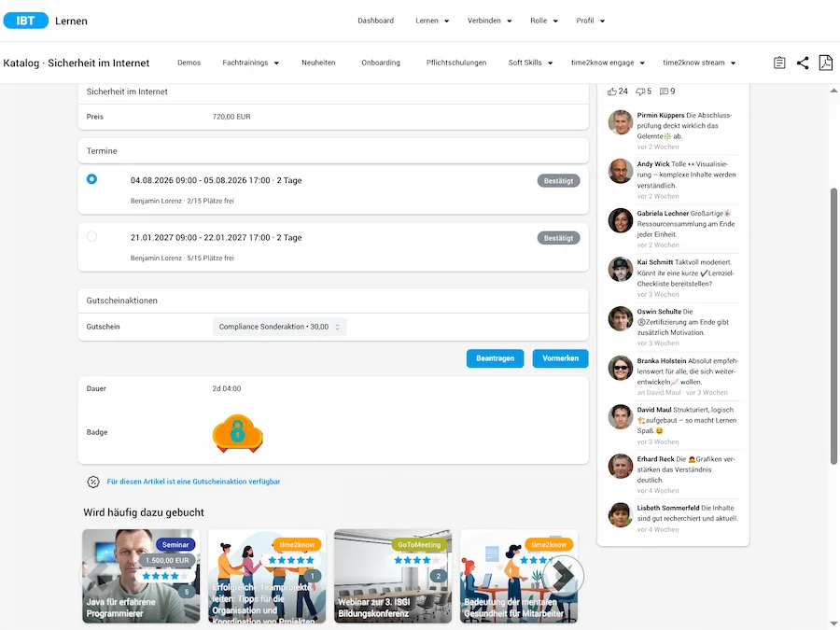Click the thumbs-down dislikes icon

pyautogui.click(x=640, y=91)
